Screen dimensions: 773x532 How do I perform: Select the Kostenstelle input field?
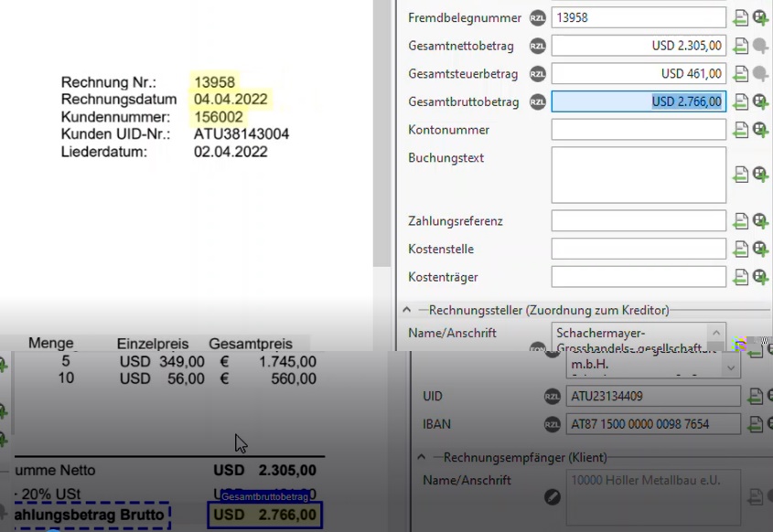click(x=638, y=249)
